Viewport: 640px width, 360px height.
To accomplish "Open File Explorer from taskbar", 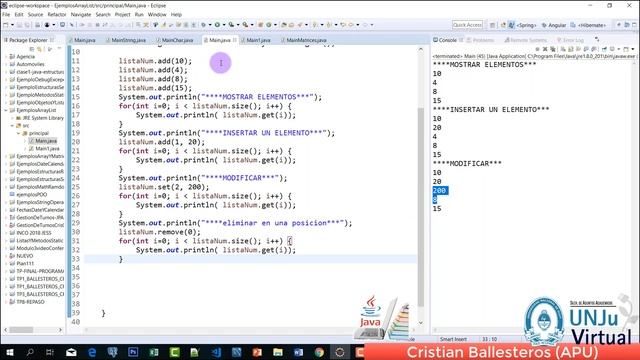I will (x=278, y=352).
